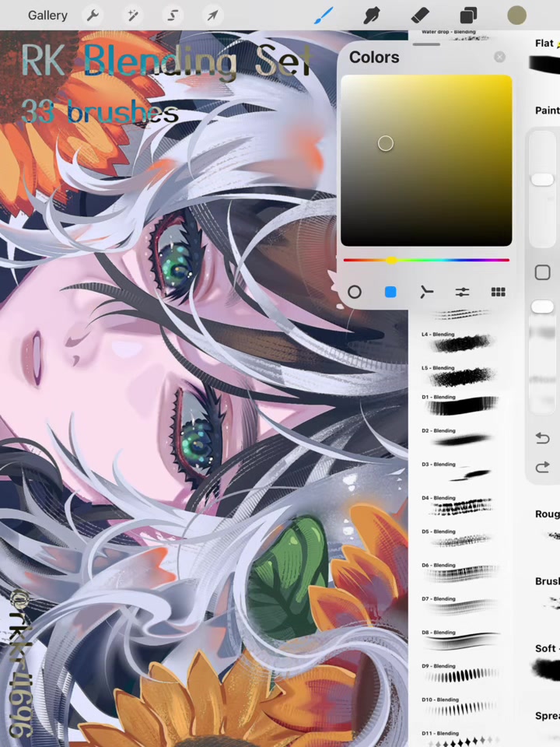
Task: Select the L4 - Blending brush
Action: click(459, 342)
